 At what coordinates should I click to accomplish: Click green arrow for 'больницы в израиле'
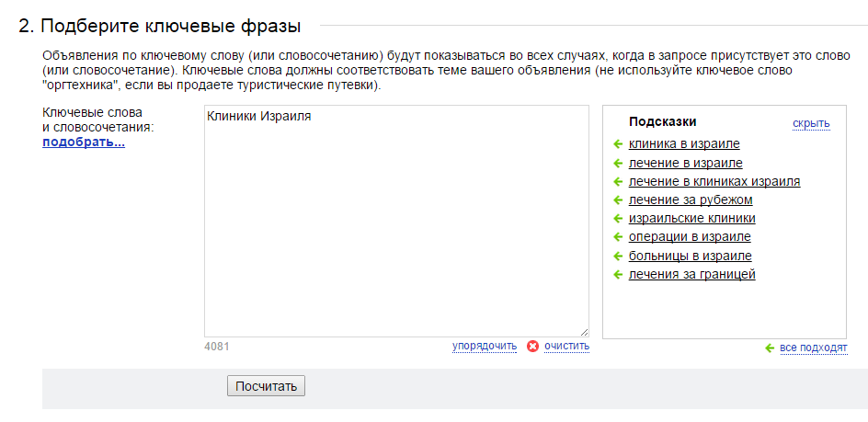618,256
